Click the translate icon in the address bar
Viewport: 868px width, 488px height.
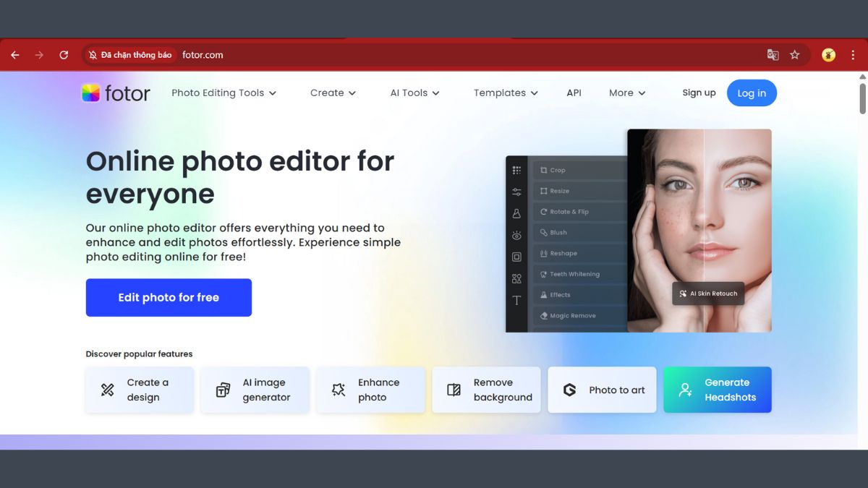773,54
